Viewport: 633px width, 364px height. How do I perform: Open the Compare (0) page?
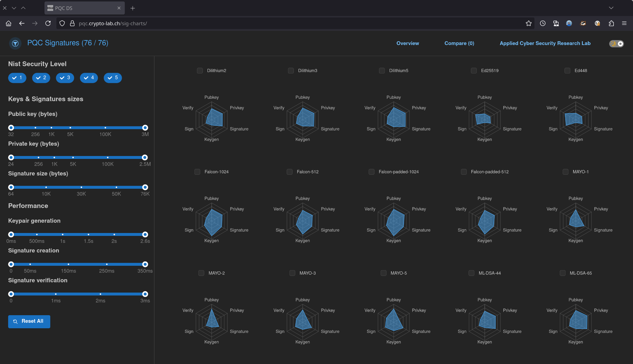click(x=459, y=43)
